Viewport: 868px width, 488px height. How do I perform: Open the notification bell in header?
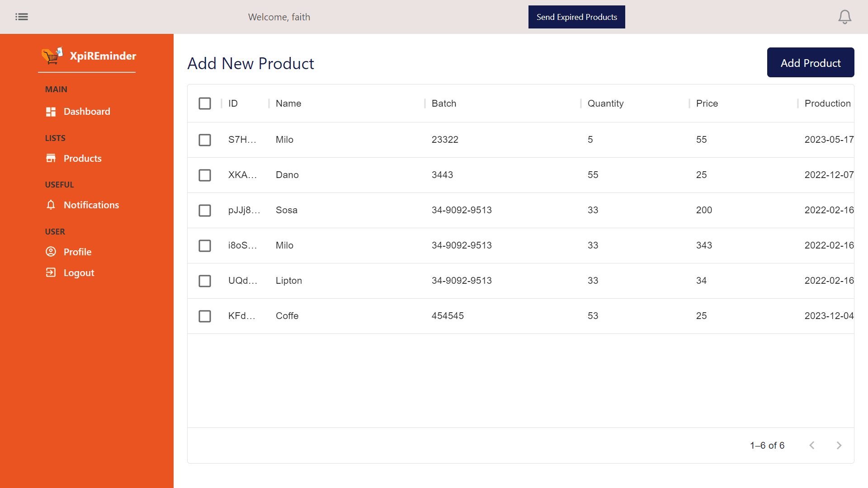[x=844, y=17]
